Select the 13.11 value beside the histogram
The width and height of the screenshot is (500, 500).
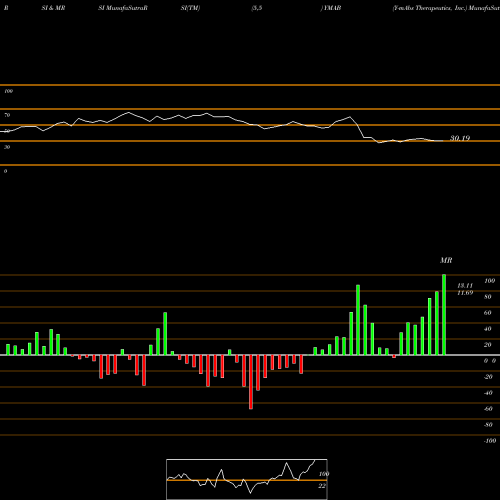(465, 286)
